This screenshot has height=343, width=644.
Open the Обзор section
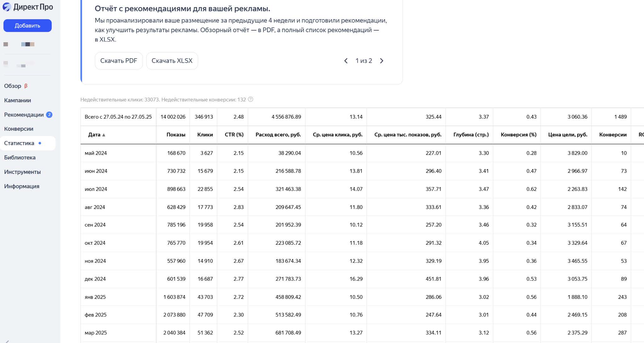click(13, 86)
